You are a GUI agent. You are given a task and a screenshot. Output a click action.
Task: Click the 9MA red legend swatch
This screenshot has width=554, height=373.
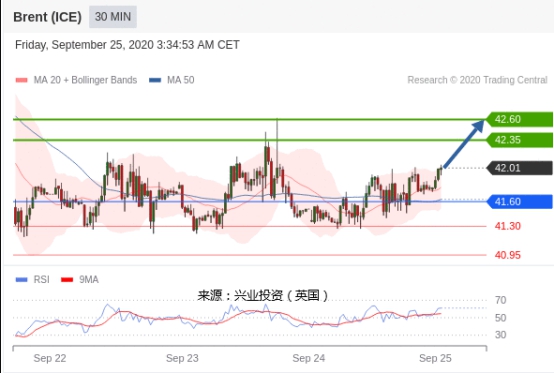pos(67,280)
